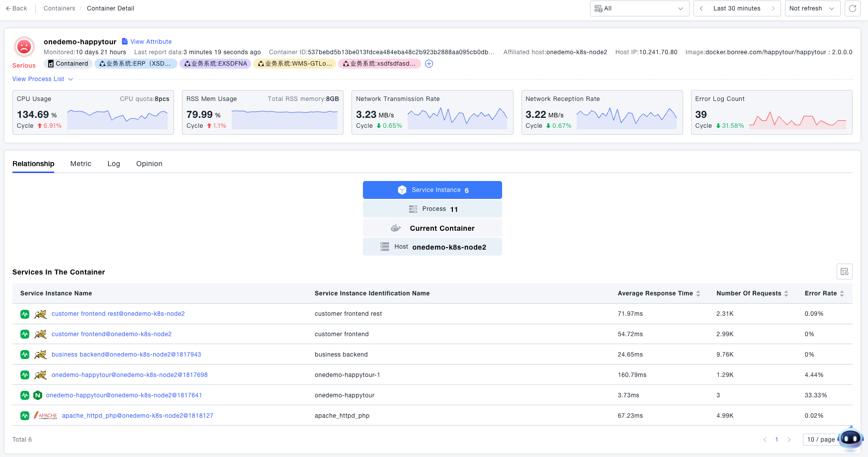Switch to the Log tab
The height and width of the screenshot is (457, 868).
point(113,164)
